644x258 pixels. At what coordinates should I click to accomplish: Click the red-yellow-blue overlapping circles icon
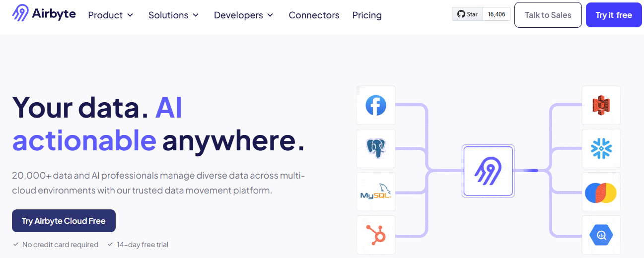click(x=601, y=192)
